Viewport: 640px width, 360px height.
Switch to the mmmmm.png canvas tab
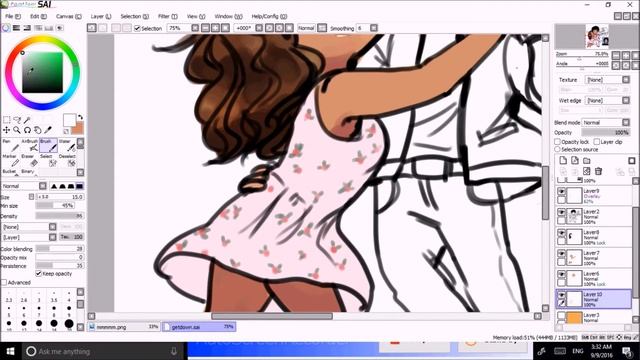(124, 327)
